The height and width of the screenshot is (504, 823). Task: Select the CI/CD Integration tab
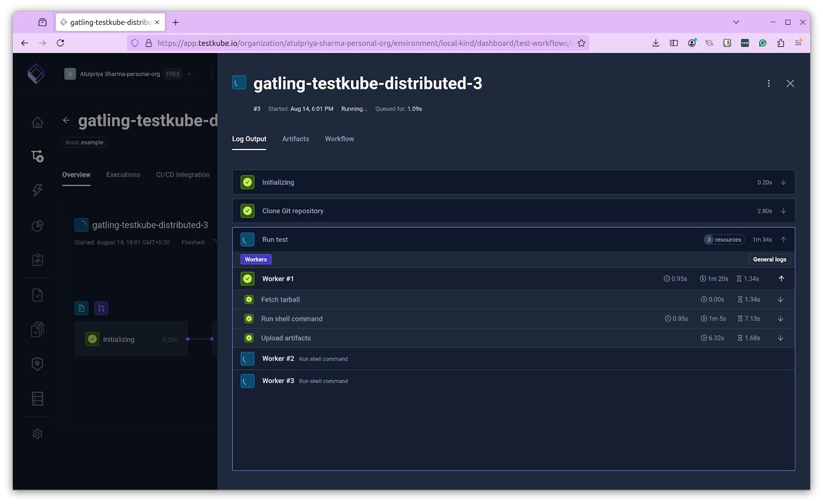[183, 175]
